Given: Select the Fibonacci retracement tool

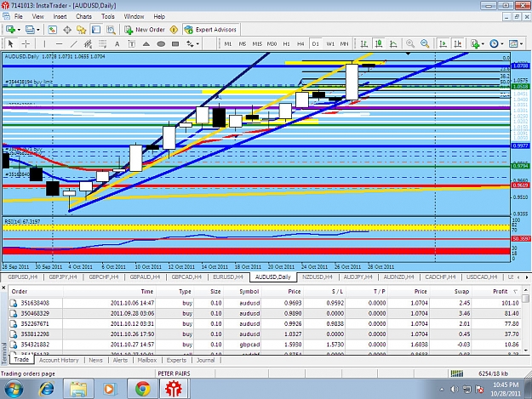Looking at the screenshot, I should pos(102,43).
